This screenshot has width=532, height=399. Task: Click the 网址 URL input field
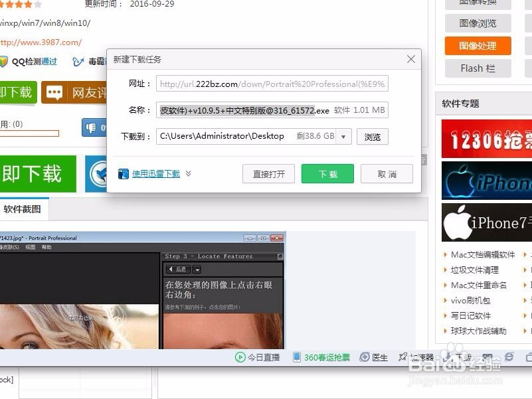[x=272, y=84]
